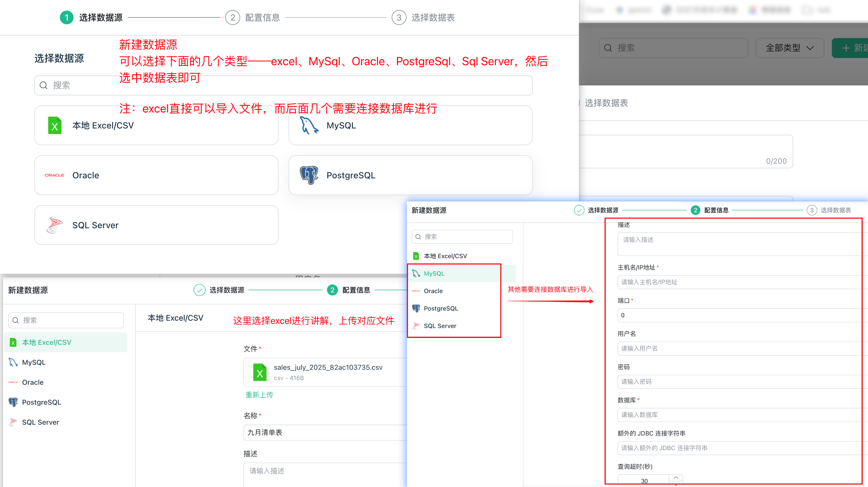Viewport: 868px width, 487px height.
Task: Pick the Oracle logo data source card
Action: [156, 175]
